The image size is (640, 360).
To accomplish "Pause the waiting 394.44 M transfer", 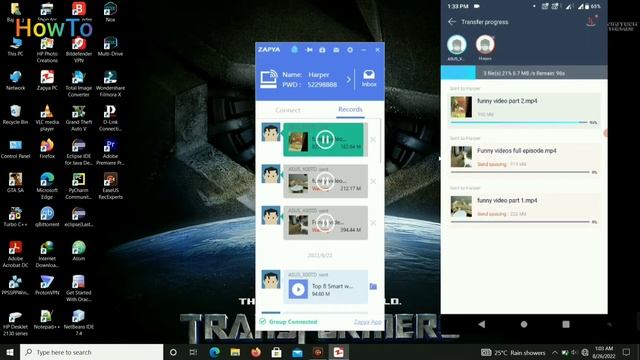I will pyautogui.click(x=325, y=223).
